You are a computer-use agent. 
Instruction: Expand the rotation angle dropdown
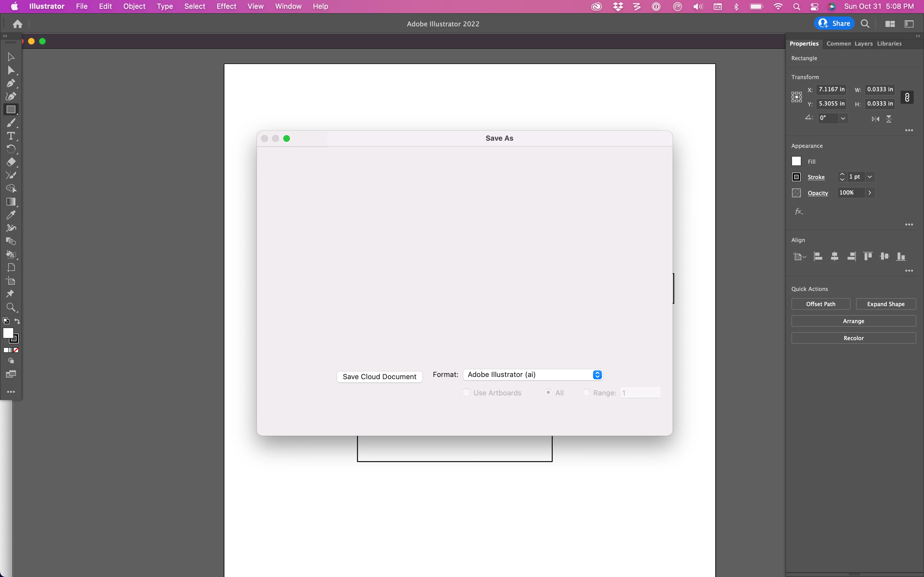pos(843,118)
